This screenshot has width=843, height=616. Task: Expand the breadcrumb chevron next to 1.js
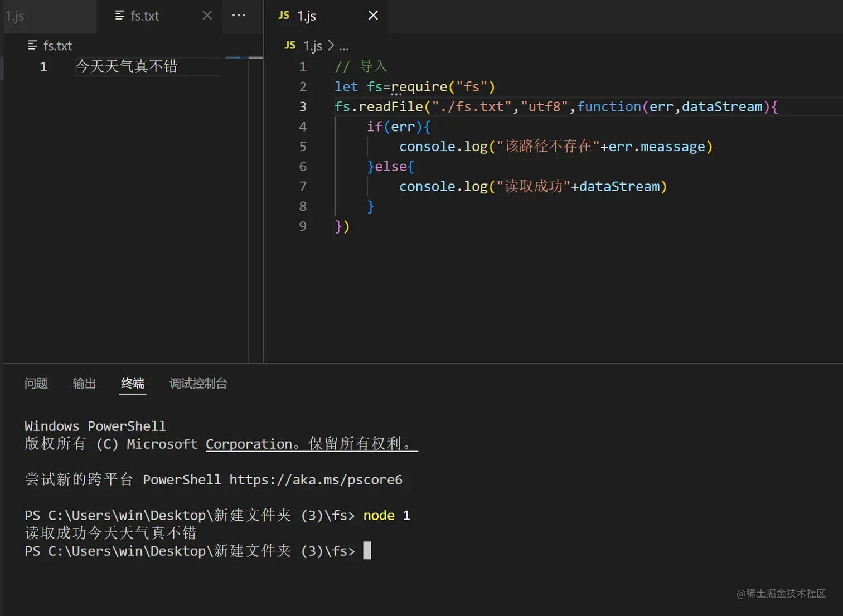[x=331, y=46]
